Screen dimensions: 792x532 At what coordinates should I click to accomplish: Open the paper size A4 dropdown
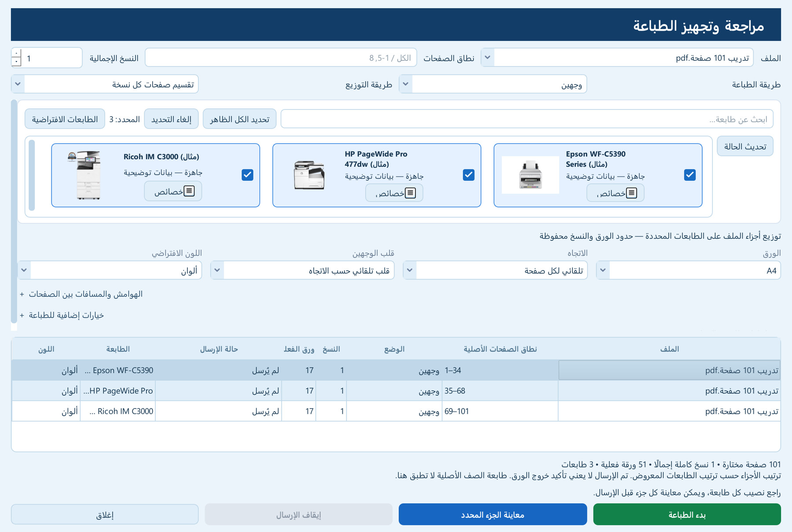pyautogui.click(x=688, y=270)
